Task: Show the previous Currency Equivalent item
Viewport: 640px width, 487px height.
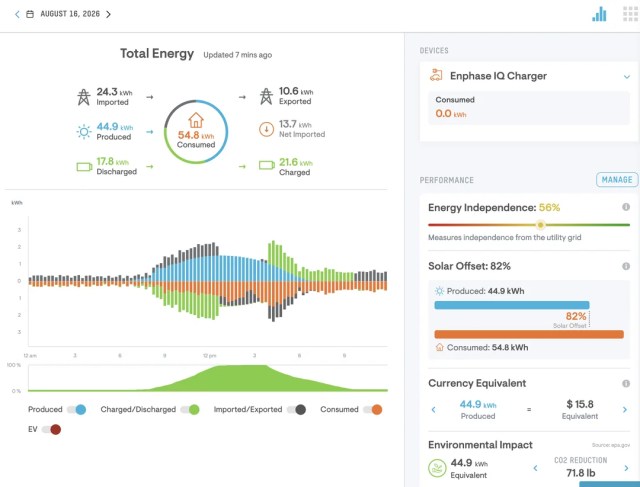Action: click(x=433, y=409)
